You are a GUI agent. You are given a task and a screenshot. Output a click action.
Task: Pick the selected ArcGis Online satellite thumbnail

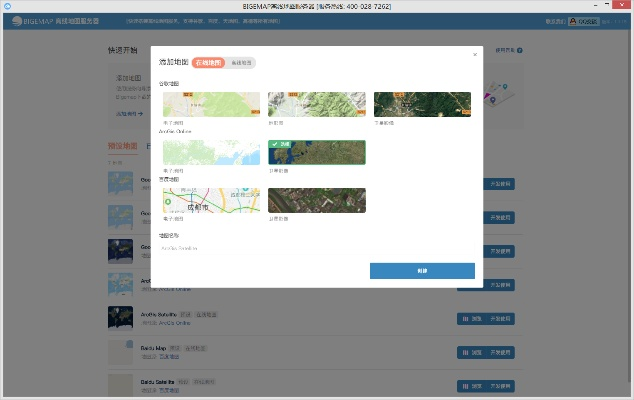tap(317, 152)
